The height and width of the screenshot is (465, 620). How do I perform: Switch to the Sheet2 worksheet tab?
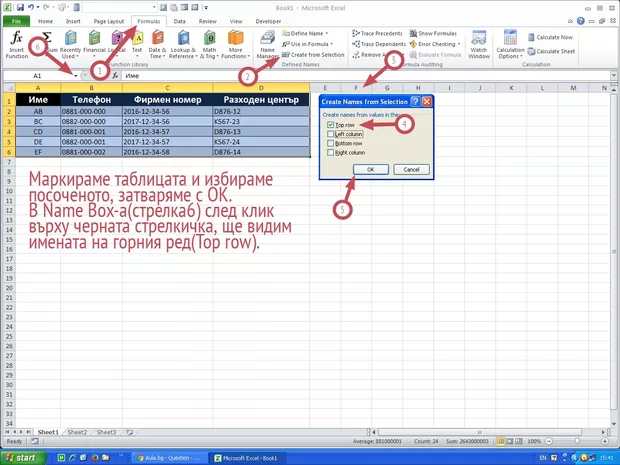(x=77, y=432)
